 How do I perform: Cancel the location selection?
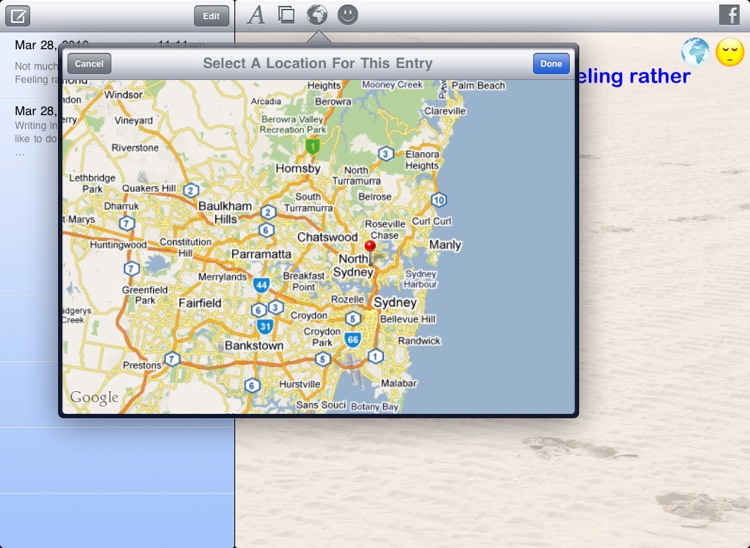(89, 64)
